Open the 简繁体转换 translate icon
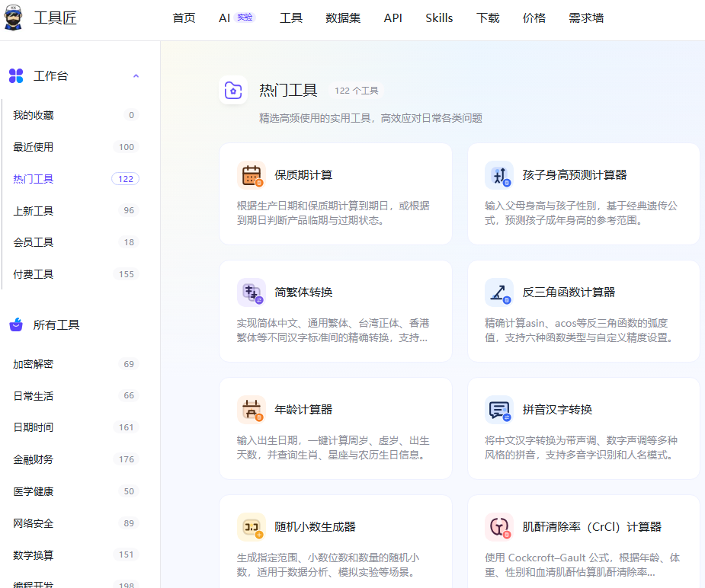The height and width of the screenshot is (588, 705). (252, 292)
